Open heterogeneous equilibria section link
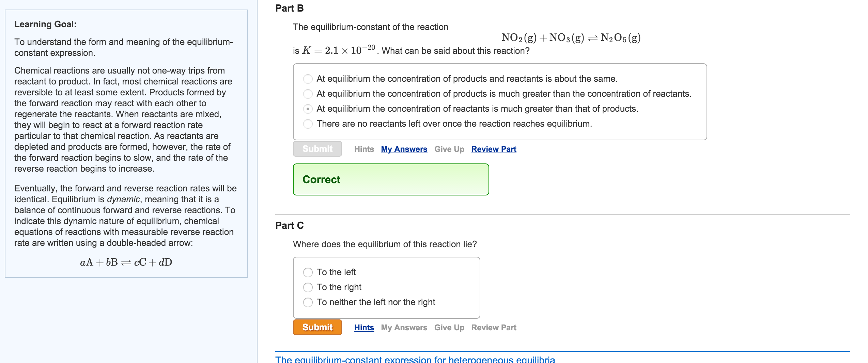Screen dimensions: 868x363 (x=415, y=359)
